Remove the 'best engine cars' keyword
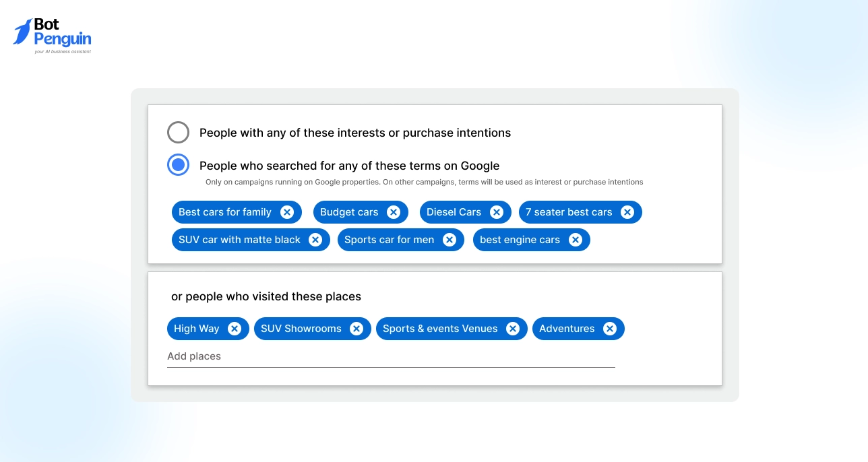The image size is (868, 462). pyautogui.click(x=576, y=239)
